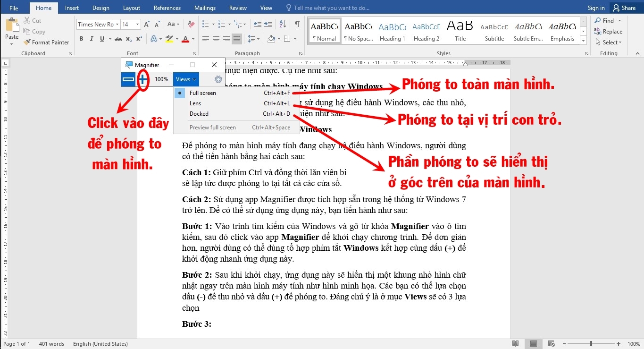
Task: Click Replace in Editing group
Action: tap(608, 32)
